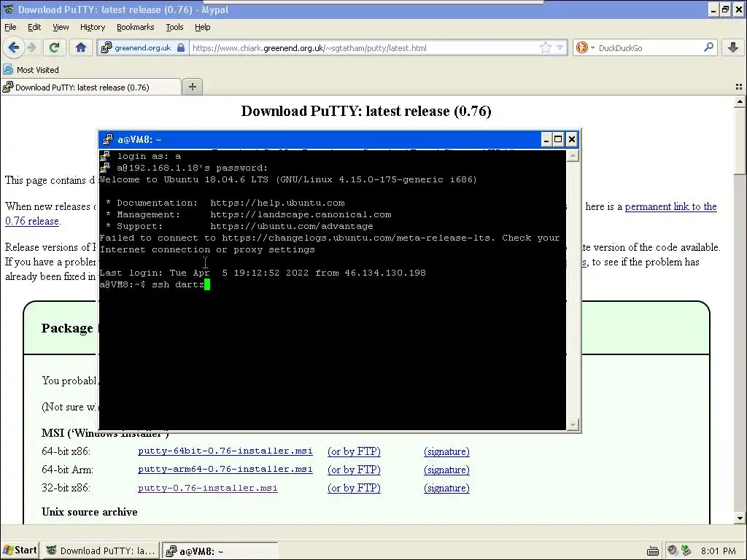747x560 pixels.
Task: Choose search engine via DuckDuckGo icon dropdown
Action: [584, 47]
